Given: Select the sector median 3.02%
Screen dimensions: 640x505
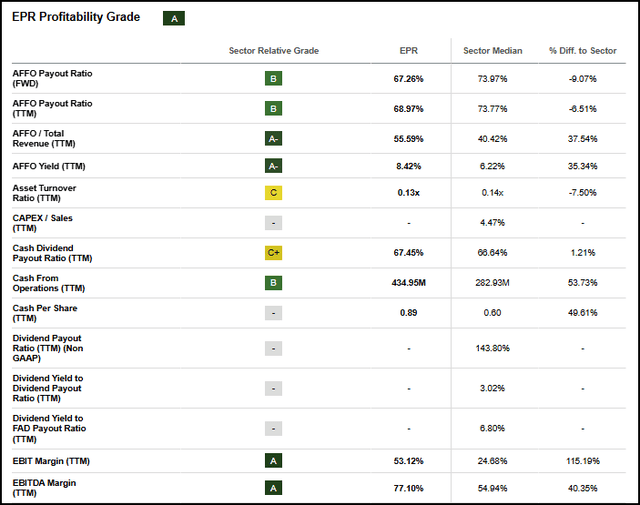Looking at the screenshot, I should 493,388.
